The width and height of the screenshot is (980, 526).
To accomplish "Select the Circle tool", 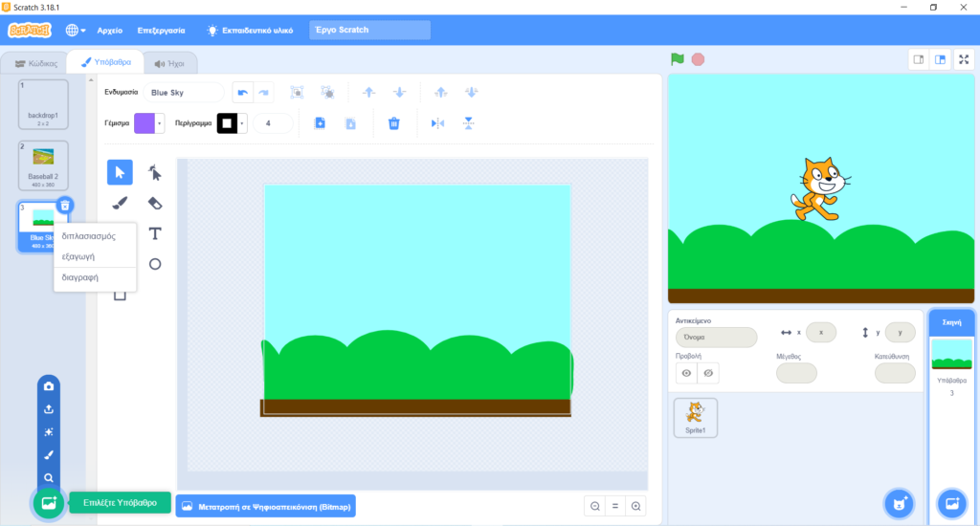I will [154, 264].
